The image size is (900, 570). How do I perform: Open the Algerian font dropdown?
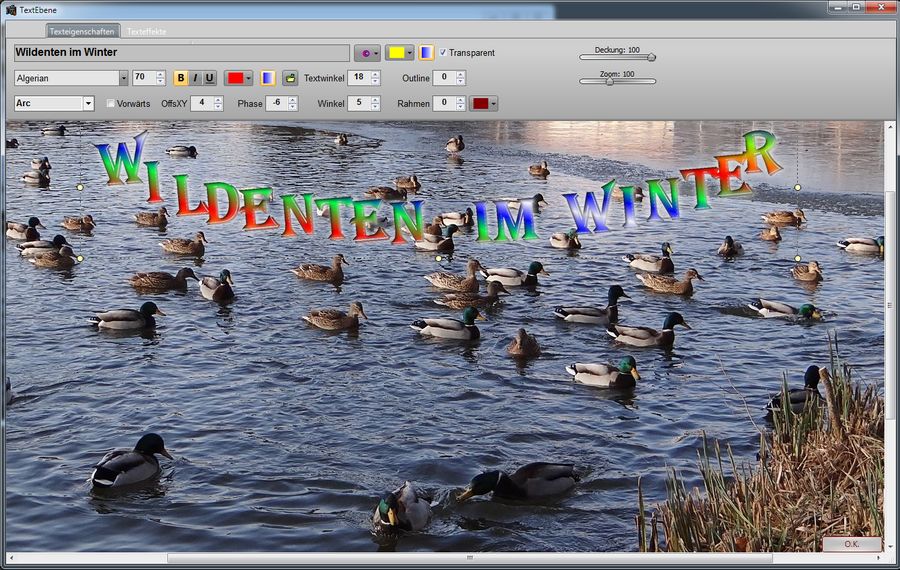[123, 78]
